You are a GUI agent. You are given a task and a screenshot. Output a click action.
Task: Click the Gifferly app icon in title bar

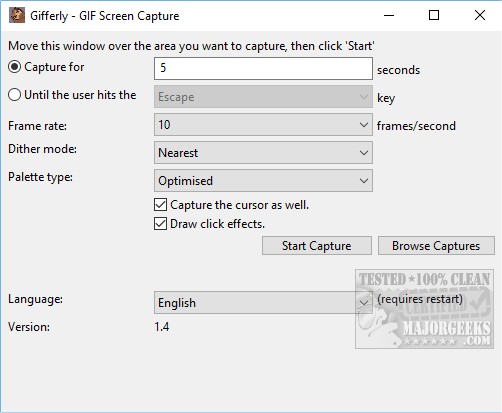(17, 15)
